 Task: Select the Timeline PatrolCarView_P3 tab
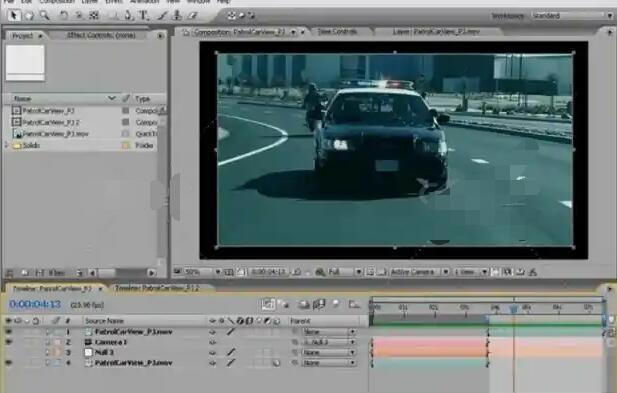coord(52,289)
